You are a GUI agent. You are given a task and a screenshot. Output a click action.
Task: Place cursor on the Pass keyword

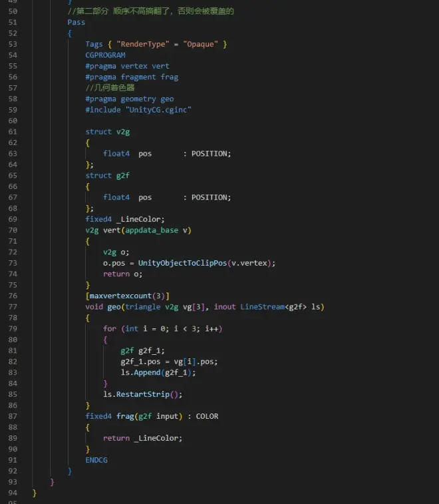pos(76,22)
